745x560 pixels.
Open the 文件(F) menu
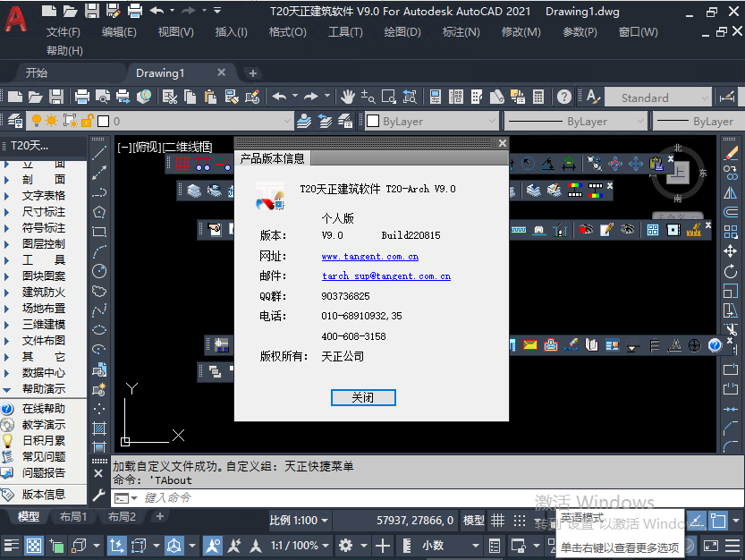tap(63, 32)
